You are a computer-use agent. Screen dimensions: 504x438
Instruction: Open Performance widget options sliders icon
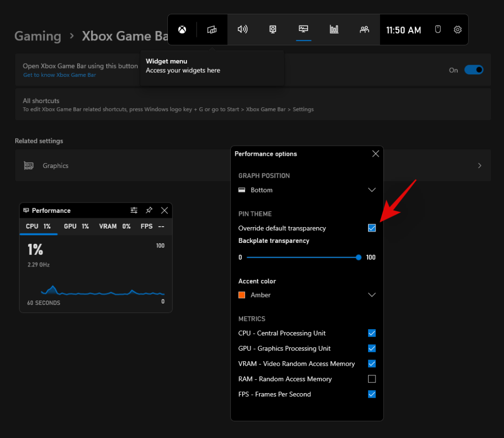(x=134, y=210)
